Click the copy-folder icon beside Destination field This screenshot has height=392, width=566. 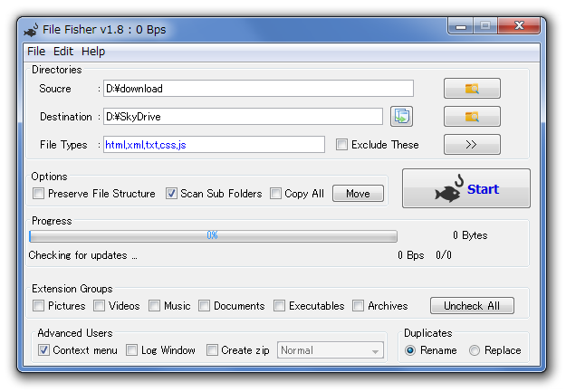point(401,116)
